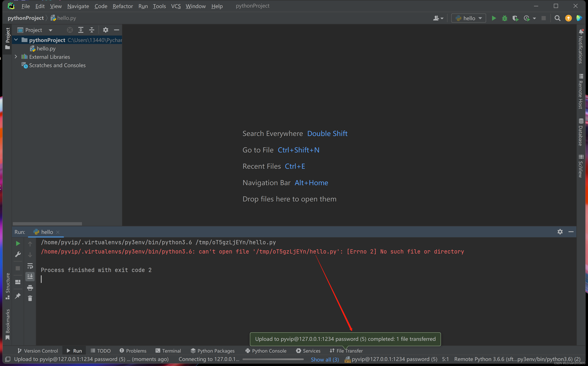Expand External Libraries
Image resolution: width=588 pixels, height=366 pixels.
[x=16, y=57]
